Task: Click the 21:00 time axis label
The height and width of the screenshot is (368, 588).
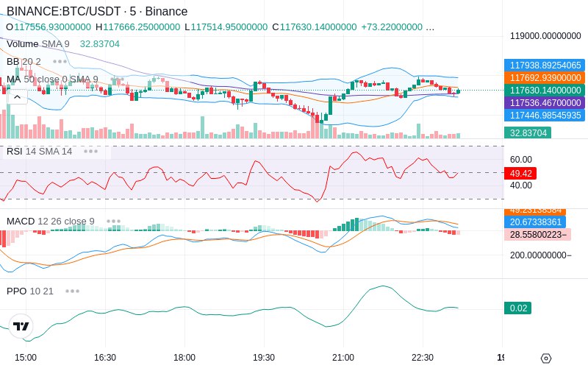Action: tap(343, 358)
